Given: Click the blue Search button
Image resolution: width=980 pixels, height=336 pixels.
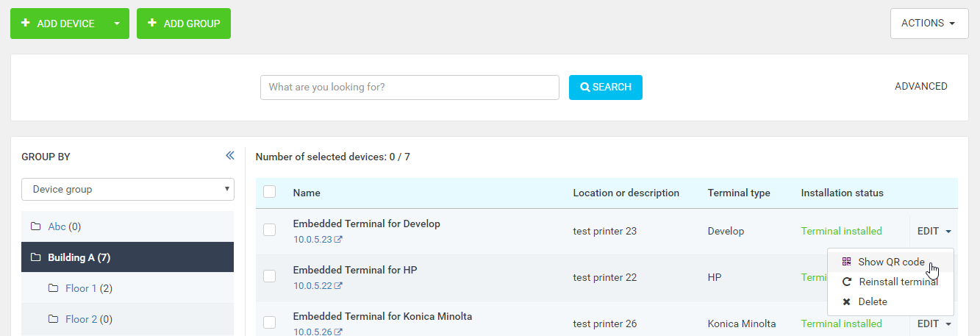Looking at the screenshot, I should [x=605, y=87].
